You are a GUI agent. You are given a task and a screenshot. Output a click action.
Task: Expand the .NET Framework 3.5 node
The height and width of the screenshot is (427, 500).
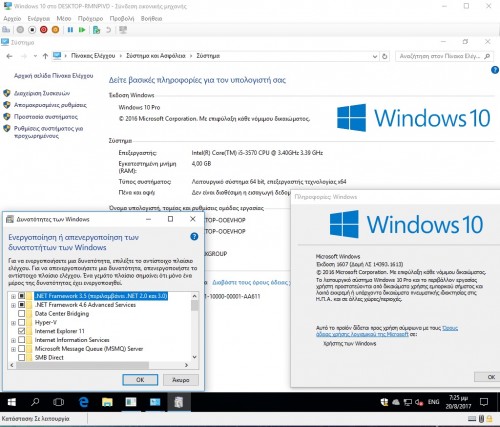click(x=13, y=296)
